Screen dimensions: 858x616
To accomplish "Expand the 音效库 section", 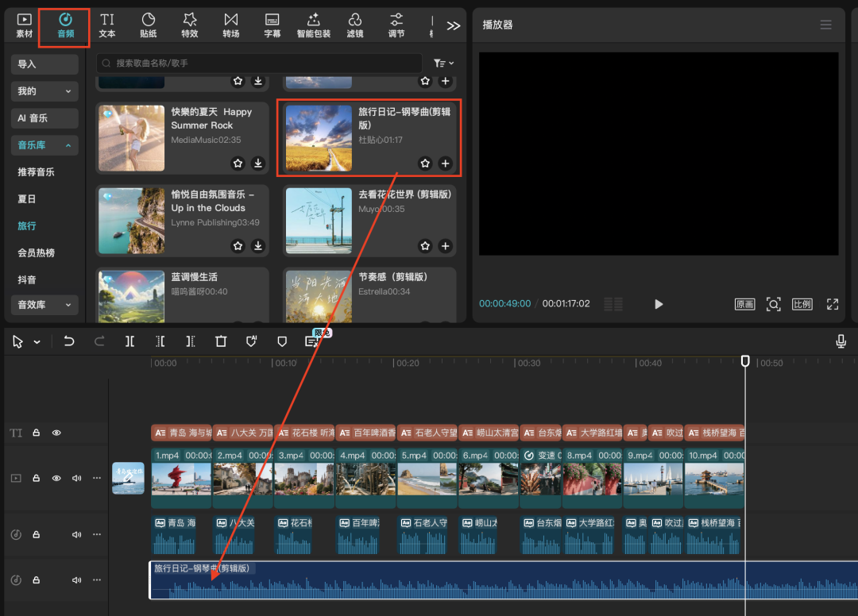I will pyautogui.click(x=44, y=305).
